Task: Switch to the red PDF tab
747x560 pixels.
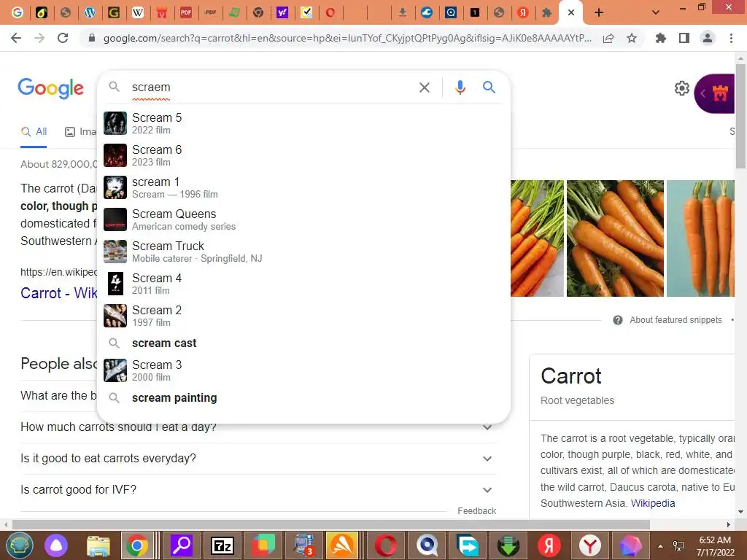Action: coord(186,12)
